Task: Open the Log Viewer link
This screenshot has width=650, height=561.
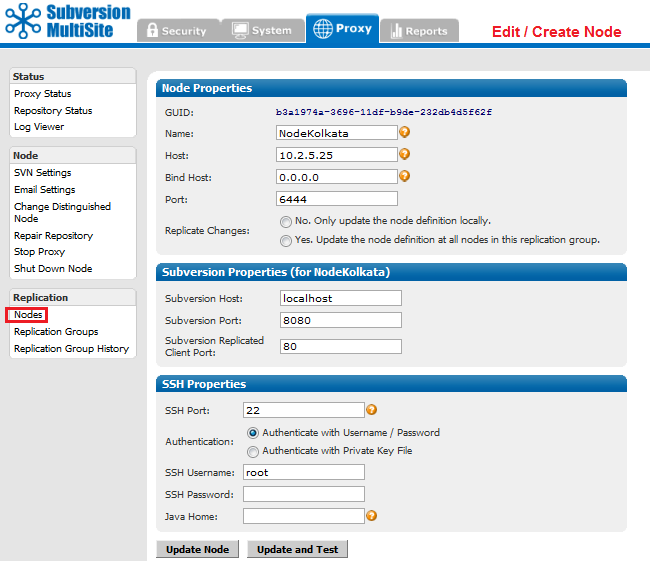Action: (39, 127)
